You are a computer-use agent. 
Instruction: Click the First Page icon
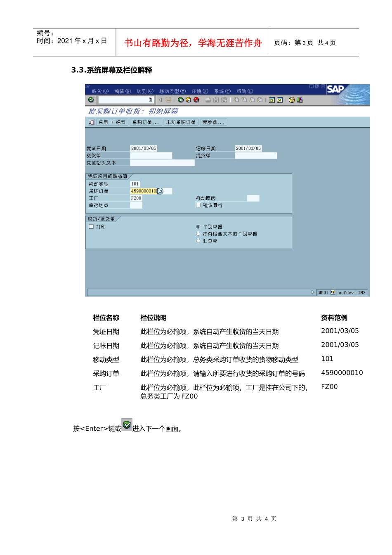pos(236,100)
